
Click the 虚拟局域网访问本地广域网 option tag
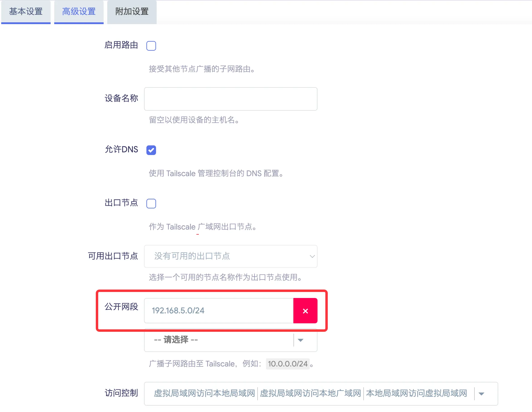(x=310, y=394)
